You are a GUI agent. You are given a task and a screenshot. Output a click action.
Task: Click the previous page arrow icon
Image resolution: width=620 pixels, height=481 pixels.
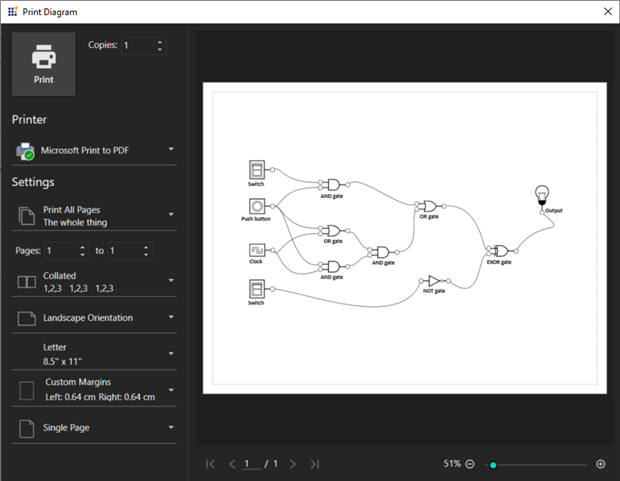[x=232, y=464]
